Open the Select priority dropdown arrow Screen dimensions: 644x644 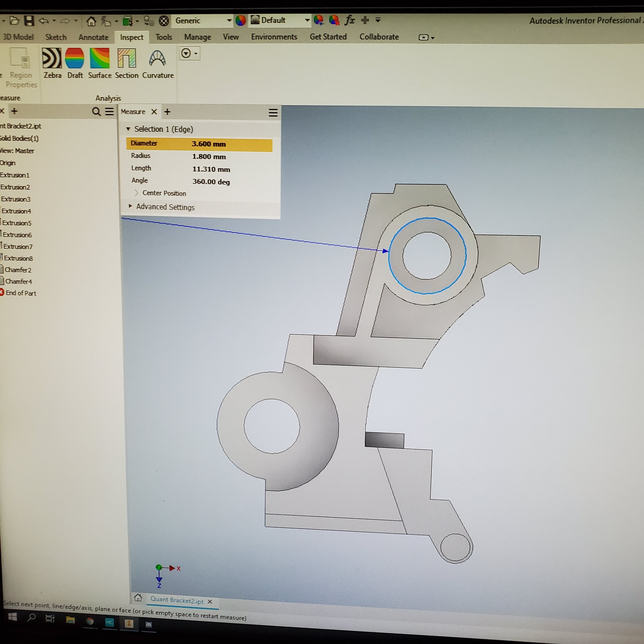(137, 21)
